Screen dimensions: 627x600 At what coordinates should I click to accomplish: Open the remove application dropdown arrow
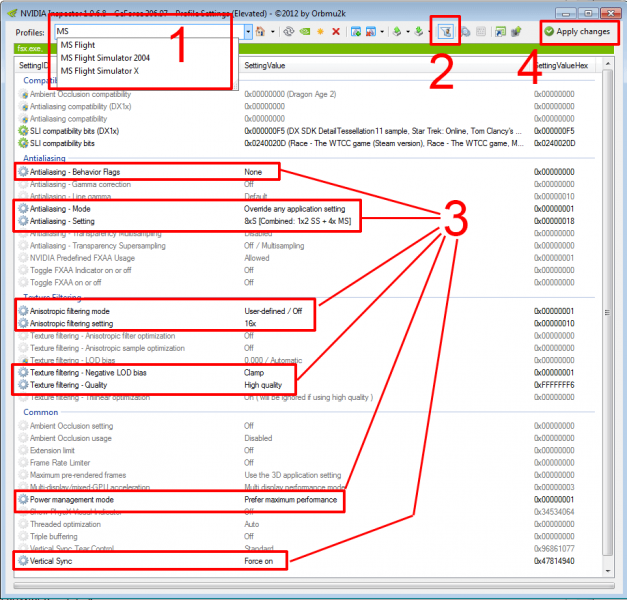[x=382, y=31]
